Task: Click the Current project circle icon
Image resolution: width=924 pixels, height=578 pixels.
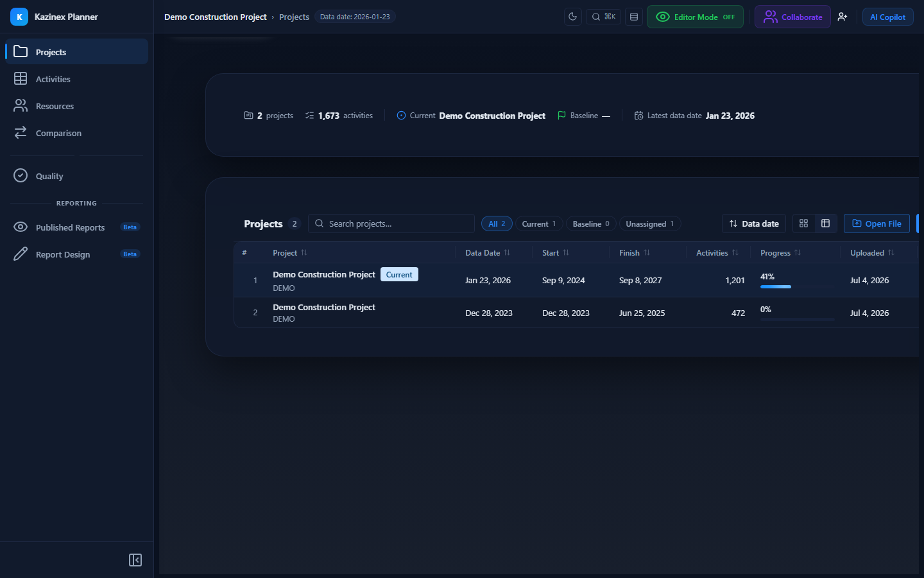Action: pos(401,116)
